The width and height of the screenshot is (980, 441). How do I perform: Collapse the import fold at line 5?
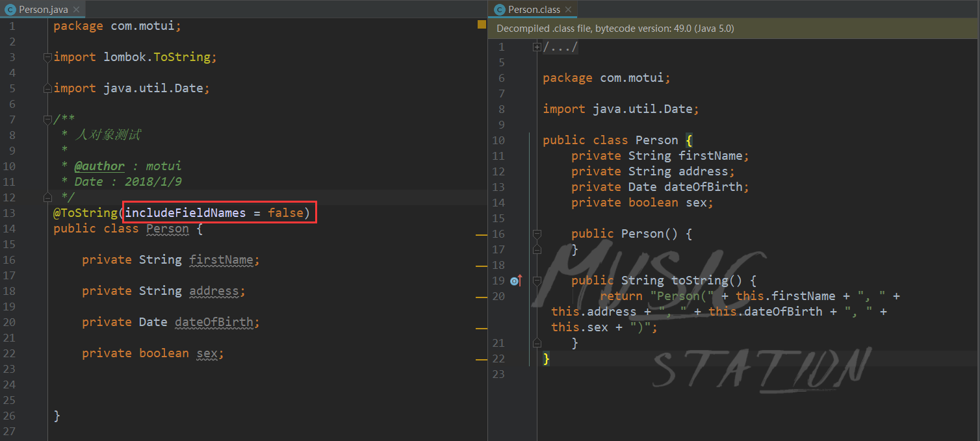47,88
